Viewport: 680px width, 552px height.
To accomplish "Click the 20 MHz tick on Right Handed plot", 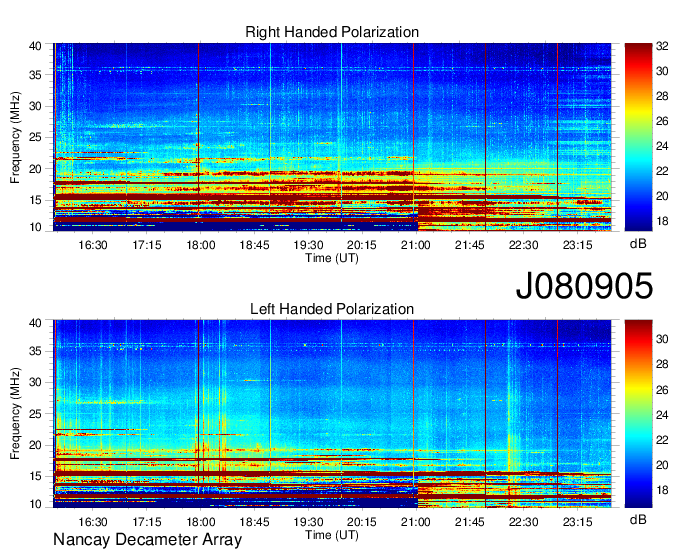I will pos(35,169).
